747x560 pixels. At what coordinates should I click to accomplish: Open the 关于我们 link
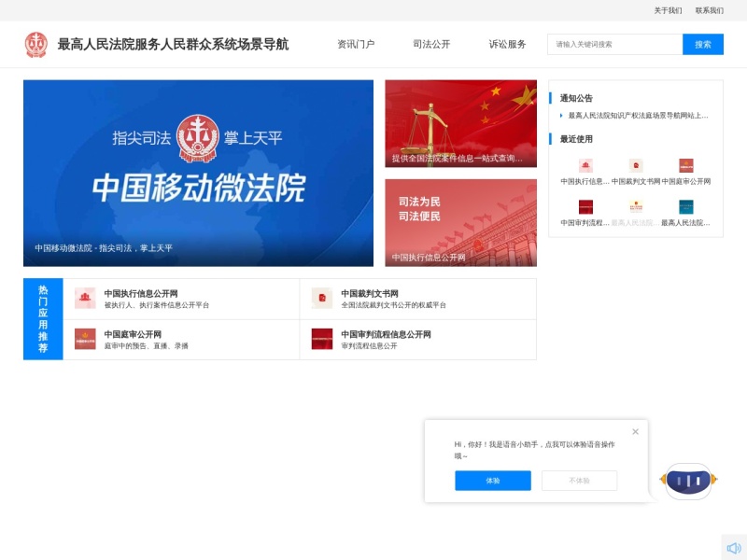668,10
